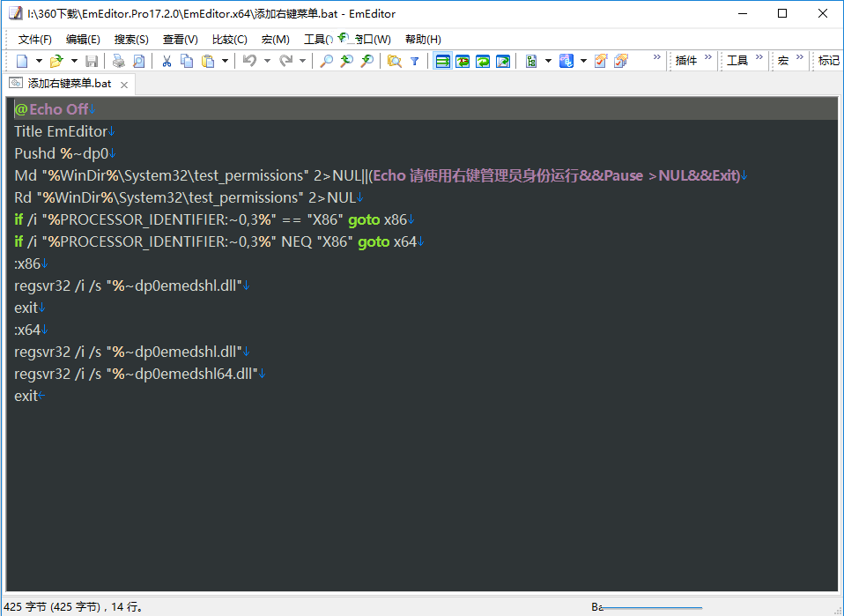Screen dimensions: 844x616
Task: Cut selection with the scissors icon
Action: point(166,61)
